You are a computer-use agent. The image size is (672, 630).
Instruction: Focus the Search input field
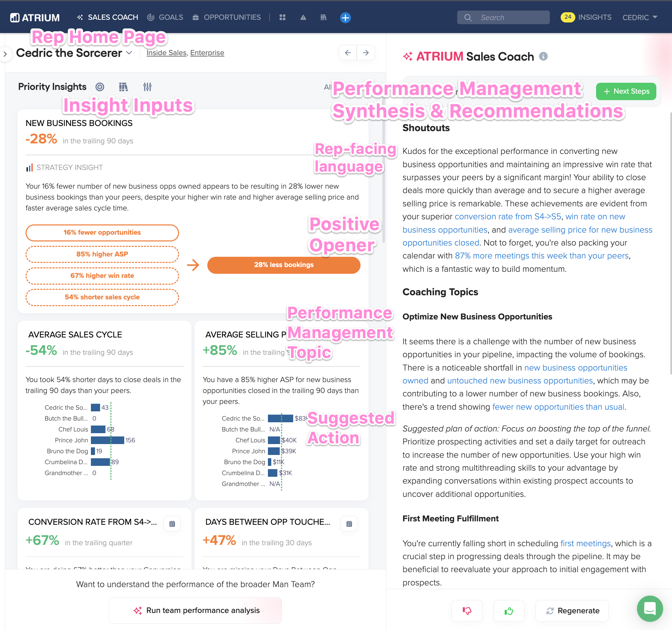(x=503, y=17)
